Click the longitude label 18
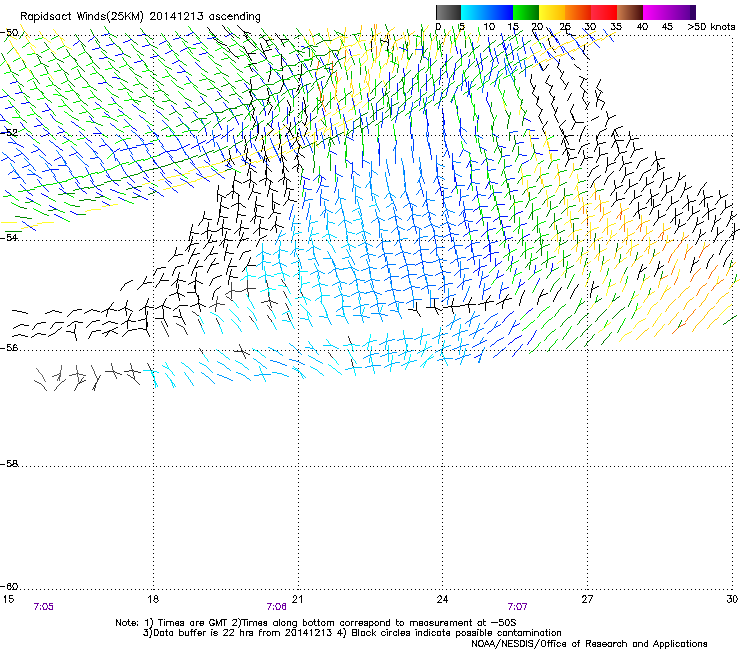The image size is (740, 650). (x=153, y=599)
